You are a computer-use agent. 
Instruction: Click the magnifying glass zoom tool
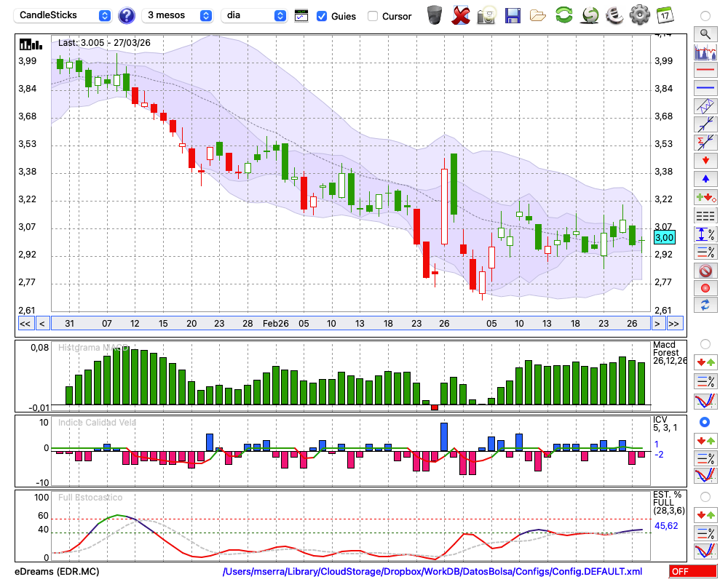705,33
